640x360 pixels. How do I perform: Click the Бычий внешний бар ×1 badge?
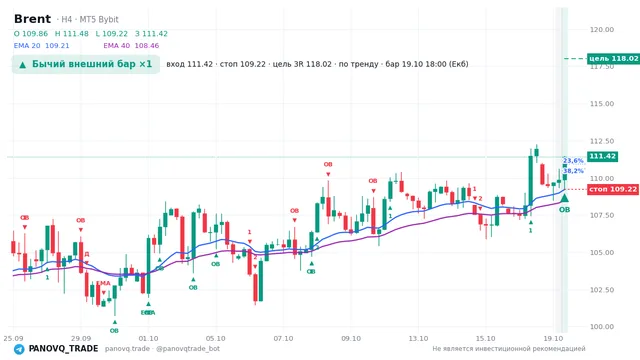click(x=86, y=64)
